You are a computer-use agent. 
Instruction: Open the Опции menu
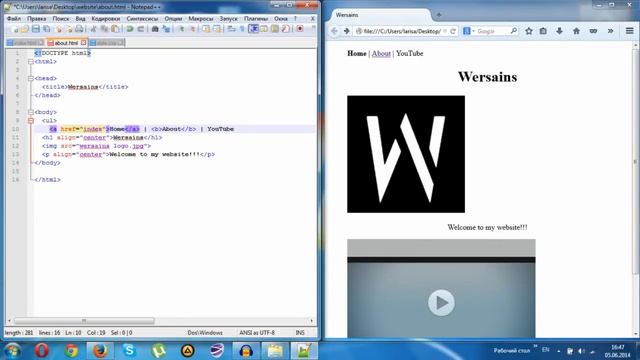(173, 19)
